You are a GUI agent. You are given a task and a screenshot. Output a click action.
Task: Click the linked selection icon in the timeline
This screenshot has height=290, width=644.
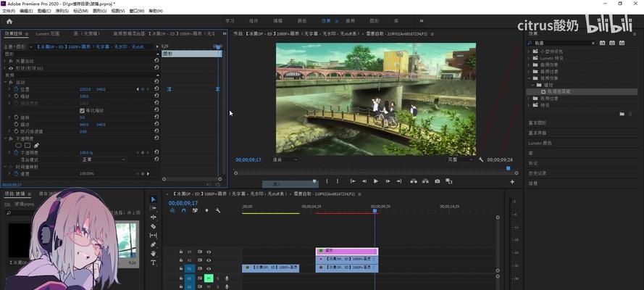point(195,210)
